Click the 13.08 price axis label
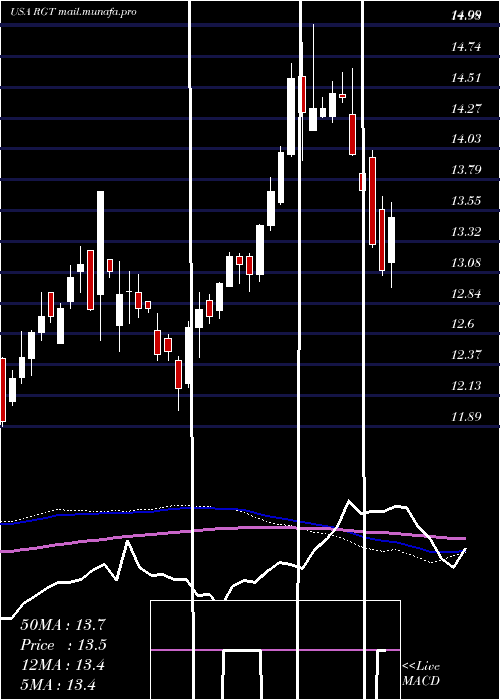 466,262
